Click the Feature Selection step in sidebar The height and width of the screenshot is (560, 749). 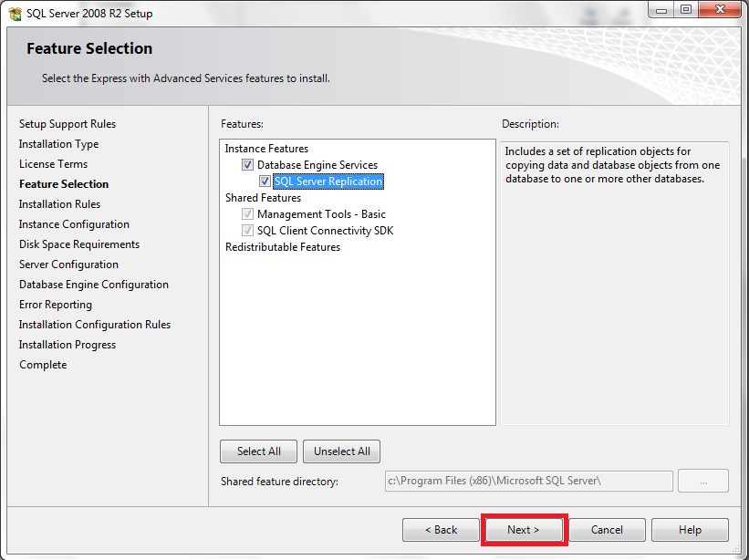[64, 184]
